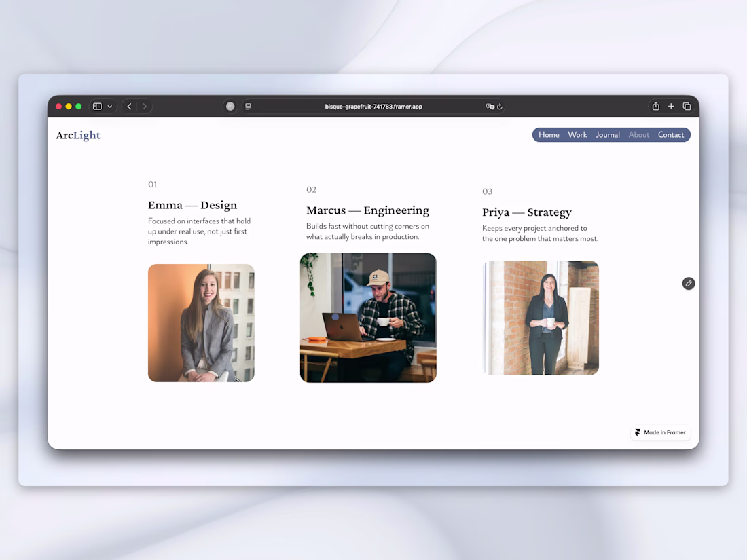Image resolution: width=747 pixels, height=560 pixels.
Task: Click the circular privacy shield icon
Action: [230, 106]
